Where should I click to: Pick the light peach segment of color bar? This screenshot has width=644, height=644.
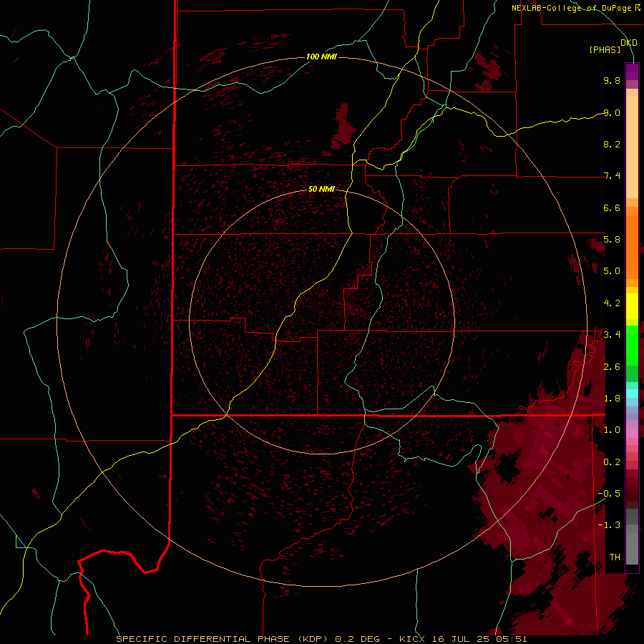tap(632, 147)
